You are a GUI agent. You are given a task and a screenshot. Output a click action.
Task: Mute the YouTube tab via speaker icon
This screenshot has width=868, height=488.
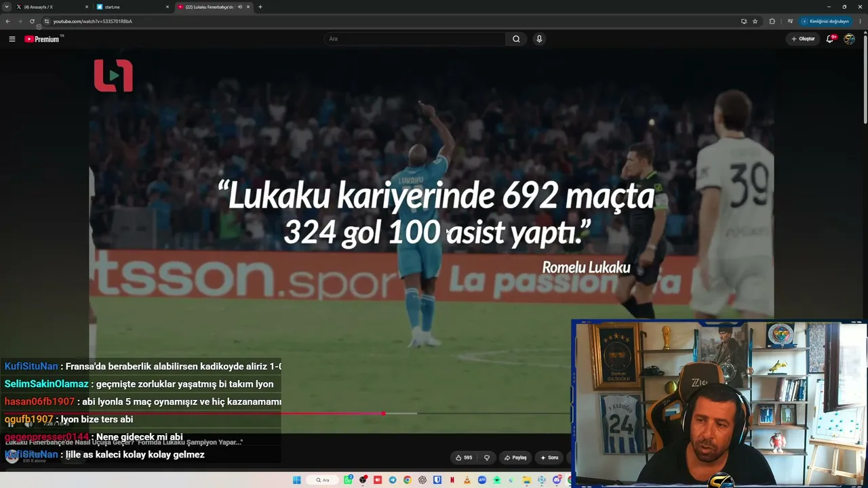pyautogui.click(x=239, y=7)
